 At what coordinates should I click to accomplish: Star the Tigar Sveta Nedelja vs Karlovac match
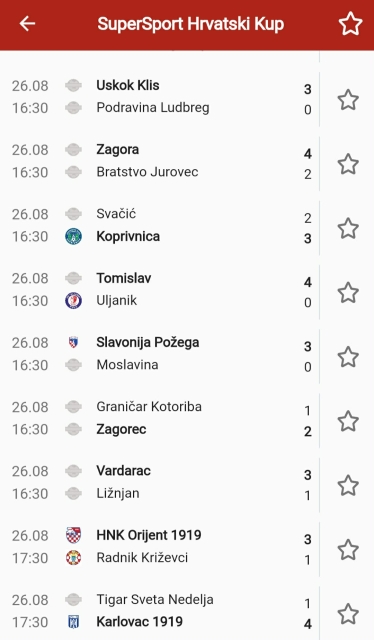point(348,613)
